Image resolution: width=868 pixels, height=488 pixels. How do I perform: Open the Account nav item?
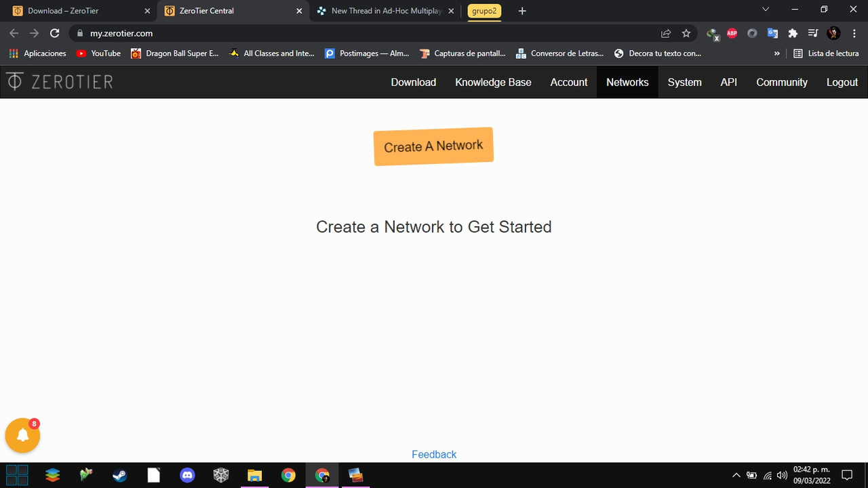click(x=568, y=82)
